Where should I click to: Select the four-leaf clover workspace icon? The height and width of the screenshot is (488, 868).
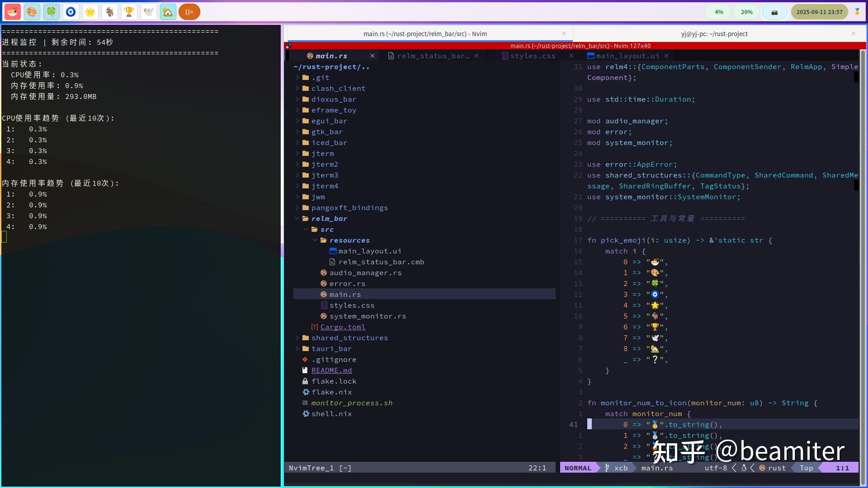coord(52,12)
